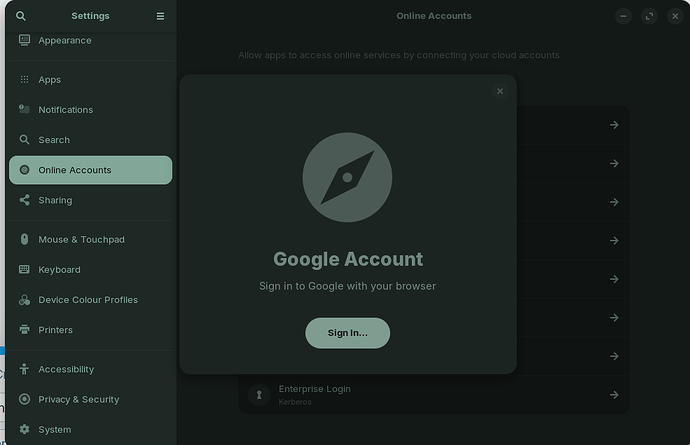Select Sharing in the sidebar
Viewport: 690px width, 445px height.
[x=91, y=200]
